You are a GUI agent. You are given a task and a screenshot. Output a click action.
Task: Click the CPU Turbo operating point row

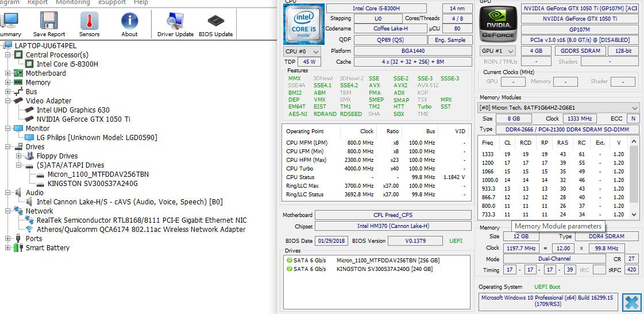375,168
